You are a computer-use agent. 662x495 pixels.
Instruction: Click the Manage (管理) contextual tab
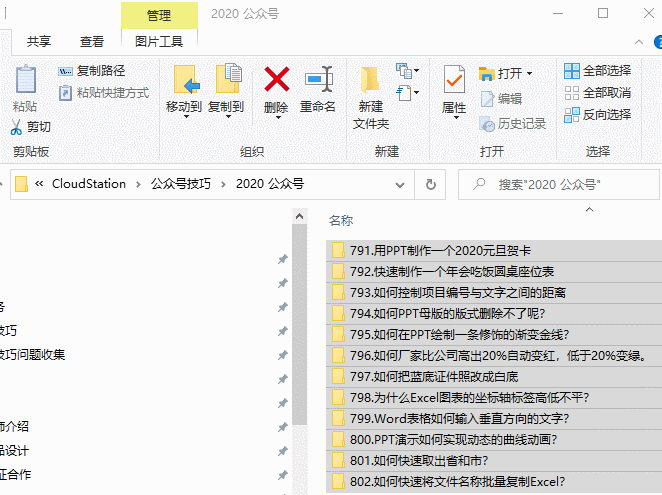[159, 16]
